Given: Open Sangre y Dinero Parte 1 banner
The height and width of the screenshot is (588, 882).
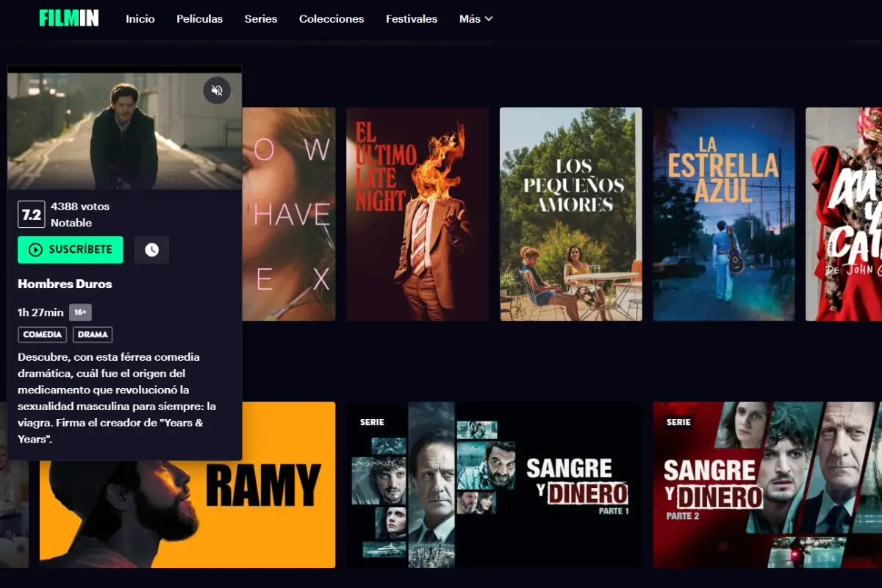Looking at the screenshot, I should coord(494,485).
